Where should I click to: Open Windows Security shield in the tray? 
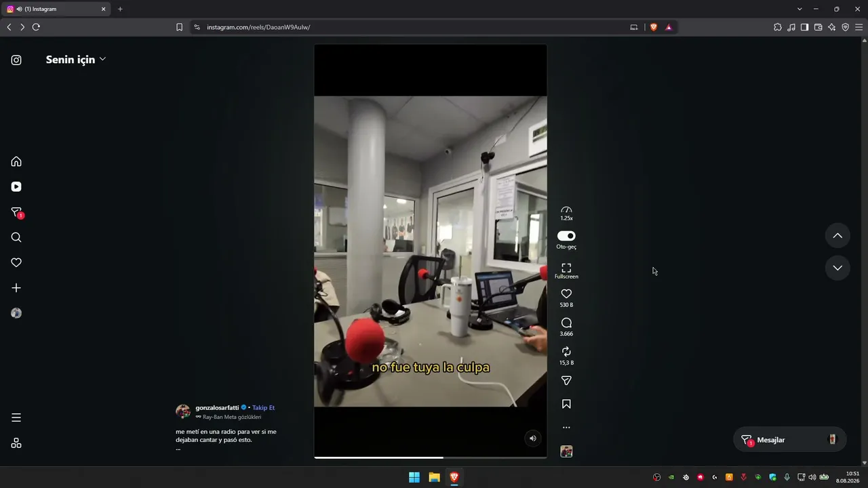click(772, 477)
